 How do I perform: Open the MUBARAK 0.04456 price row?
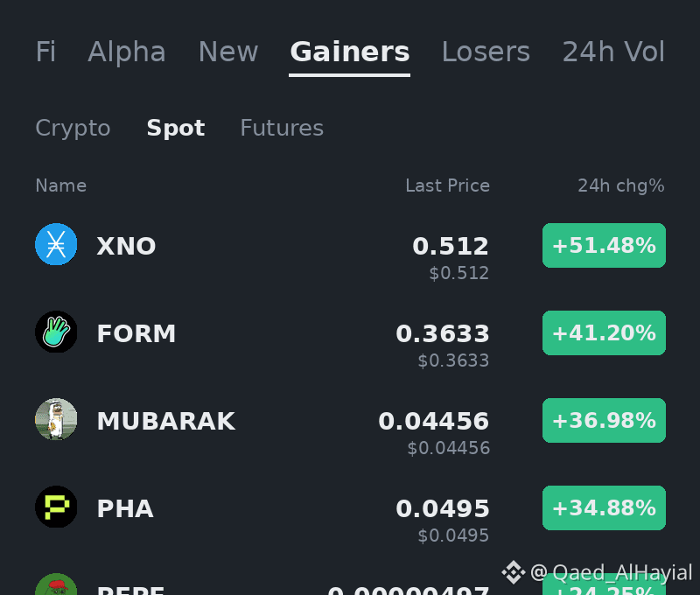(x=350, y=428)
